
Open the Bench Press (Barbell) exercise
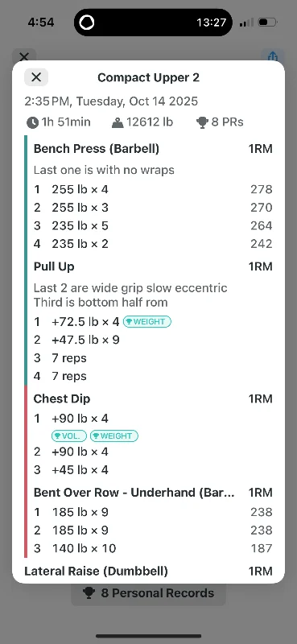coord(96,149)
